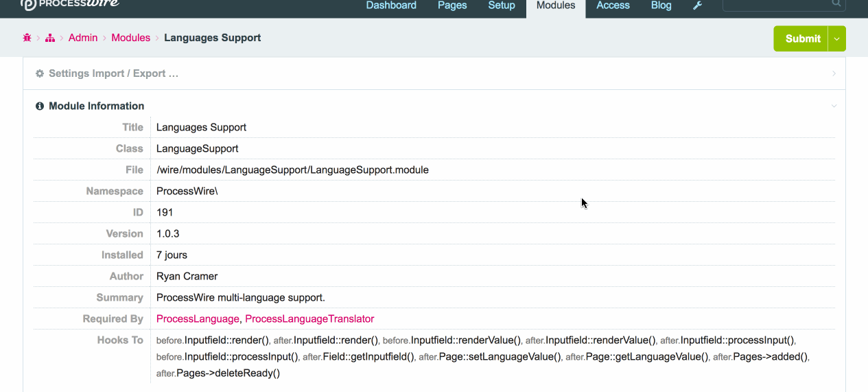Open the debug bug icon in breadcrumb
This screenshot has width=868, height=392.
(x=27, y=38)
